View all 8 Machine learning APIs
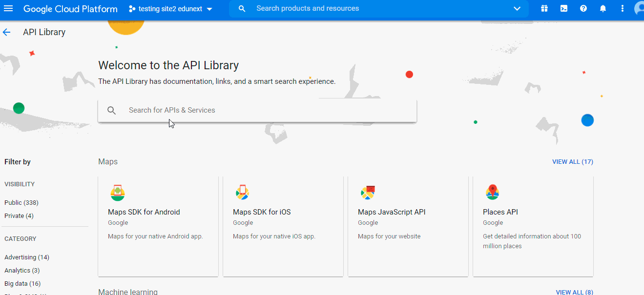 pyautogui.click(x=575, y=292)
